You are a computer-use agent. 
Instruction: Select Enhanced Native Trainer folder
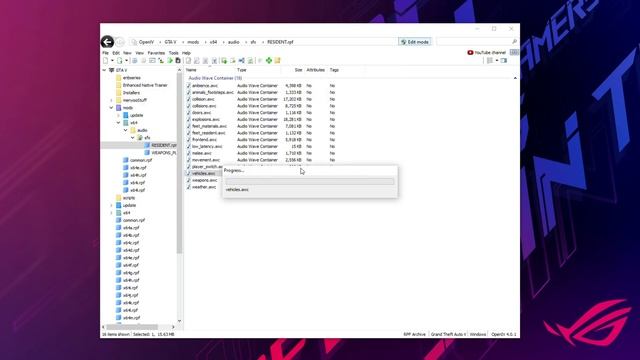coord(145,85)
